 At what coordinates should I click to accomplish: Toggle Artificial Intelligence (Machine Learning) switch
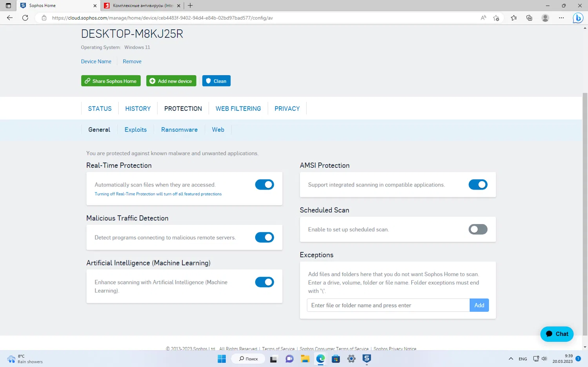[x=265, y=282]
